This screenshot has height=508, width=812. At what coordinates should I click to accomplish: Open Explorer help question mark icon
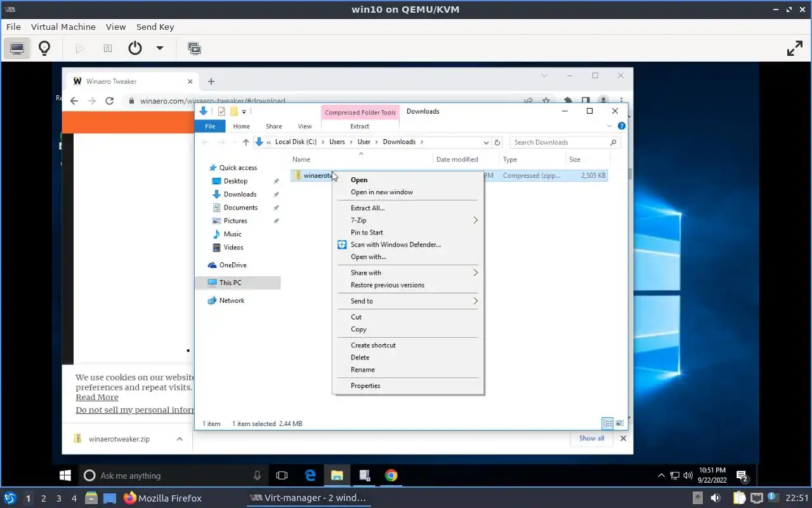point(622,126)
